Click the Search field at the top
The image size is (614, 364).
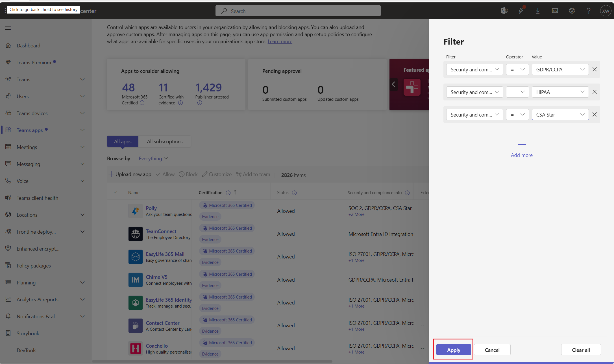coord(298,11)
